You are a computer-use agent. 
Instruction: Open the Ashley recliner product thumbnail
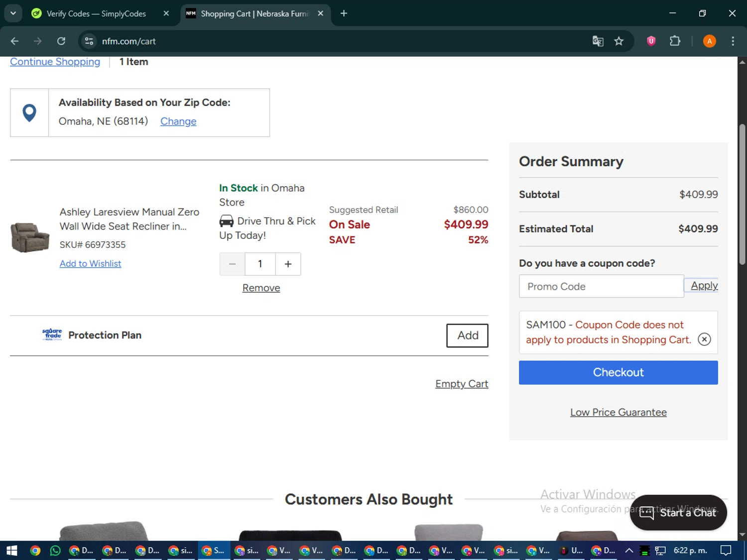(x=30, y=237)
